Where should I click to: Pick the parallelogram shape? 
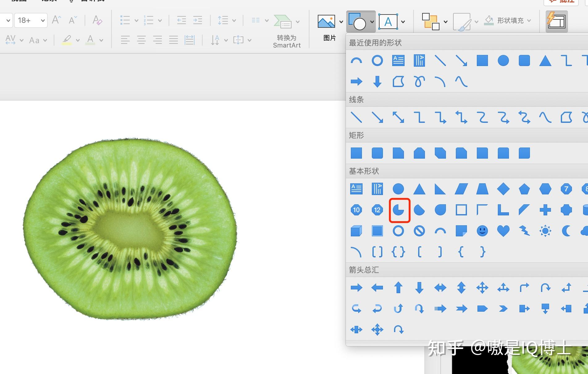[461, 189]
